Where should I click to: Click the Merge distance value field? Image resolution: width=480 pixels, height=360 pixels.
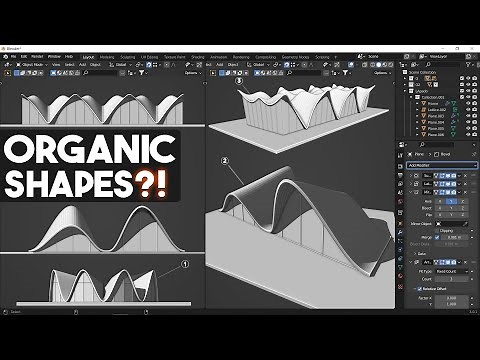point(454,238)
